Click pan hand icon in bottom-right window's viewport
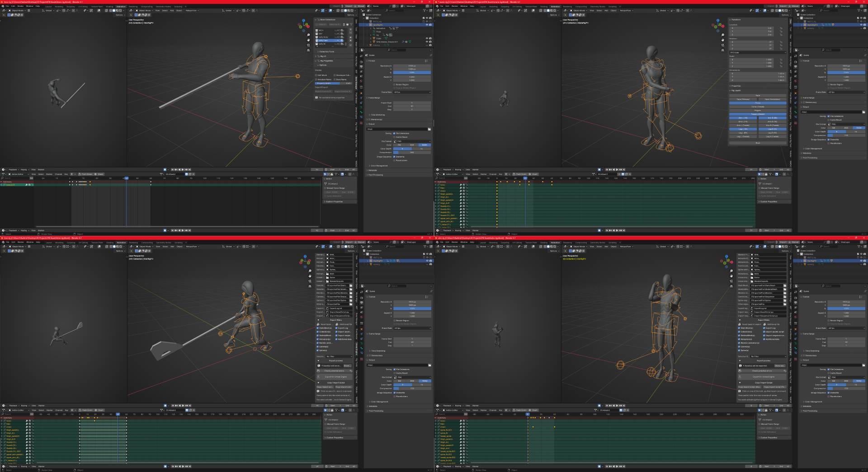Image resolution: width=868 pixels, height=472 pixels. point(731,276)
